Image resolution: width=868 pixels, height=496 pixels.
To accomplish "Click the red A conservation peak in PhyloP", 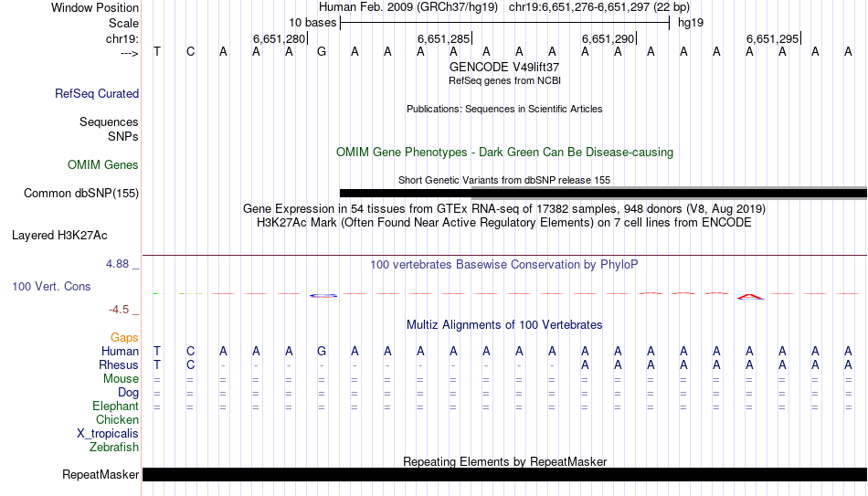I will tap(751, 297).
